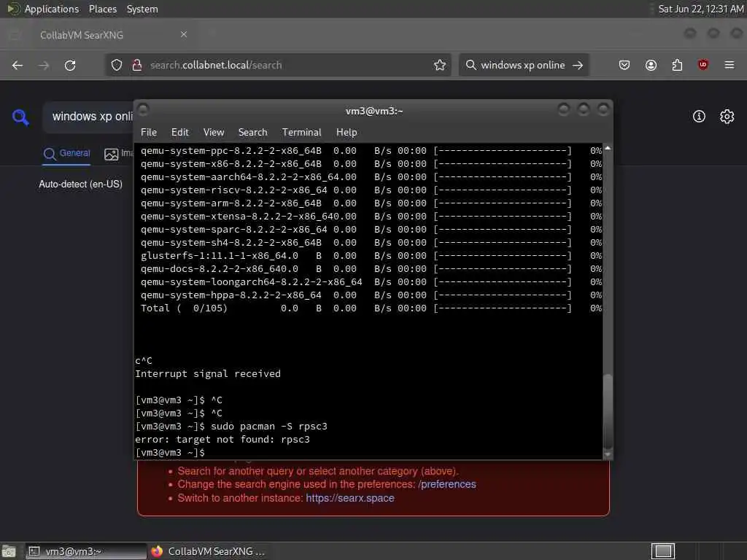Reload the page in Firefox
This screenshot has width=747, height=560.
coord(70,65)
